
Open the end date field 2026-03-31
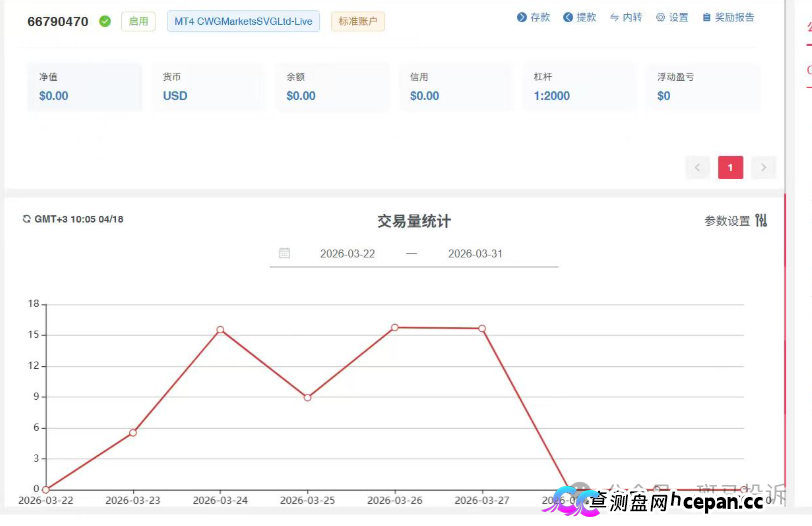pos(475,254)
